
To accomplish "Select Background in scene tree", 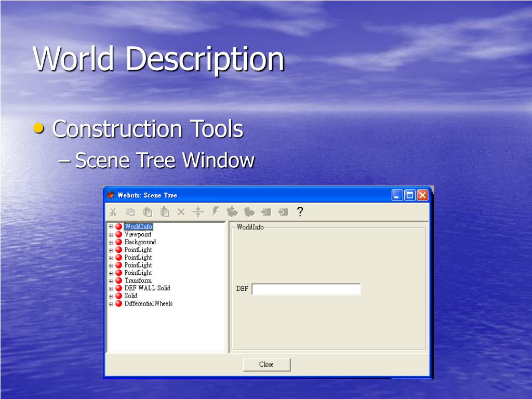I will (140, 242).
